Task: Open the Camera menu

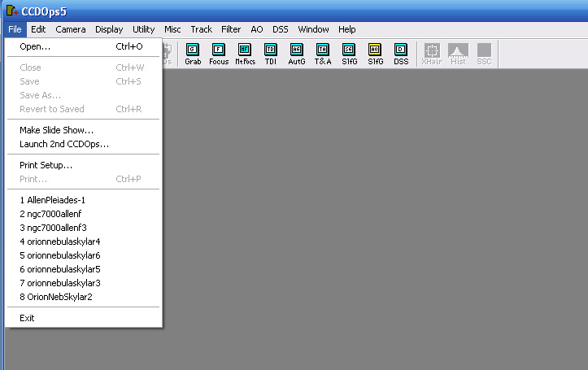Action: (x=71, y=29)
